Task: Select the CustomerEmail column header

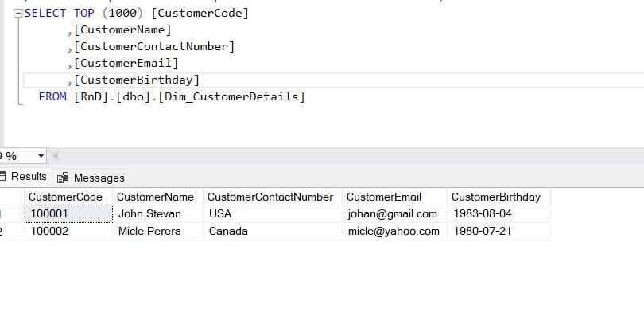Action: coord(394,197)
